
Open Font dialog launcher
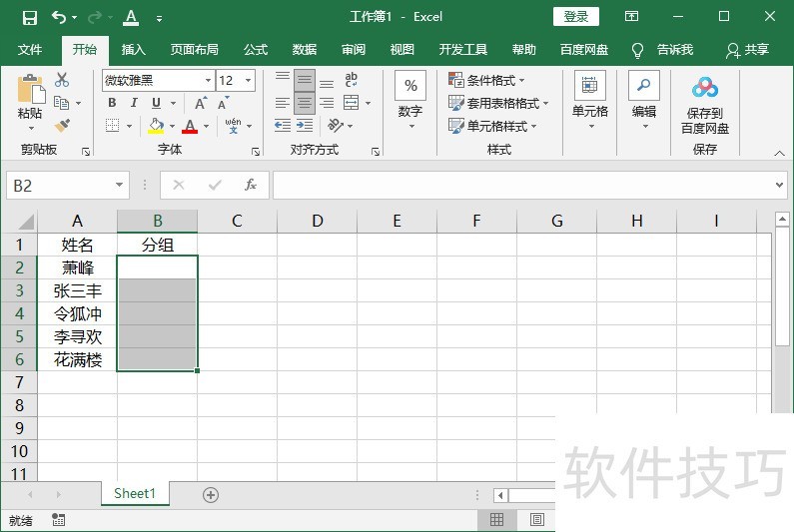(256, 152)
